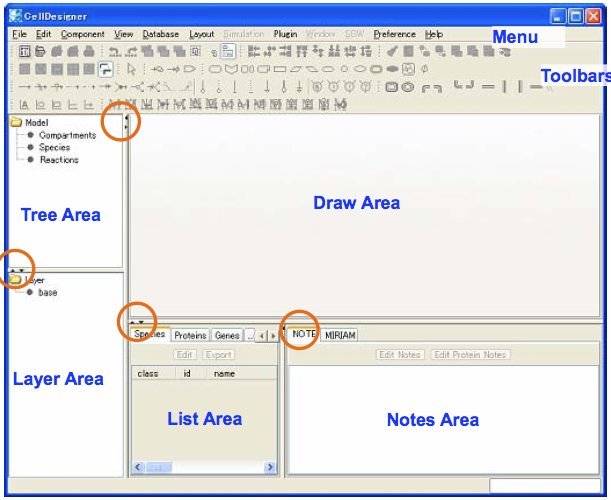Open the Layout menu

pyautogui.click(x=201, y=34)
